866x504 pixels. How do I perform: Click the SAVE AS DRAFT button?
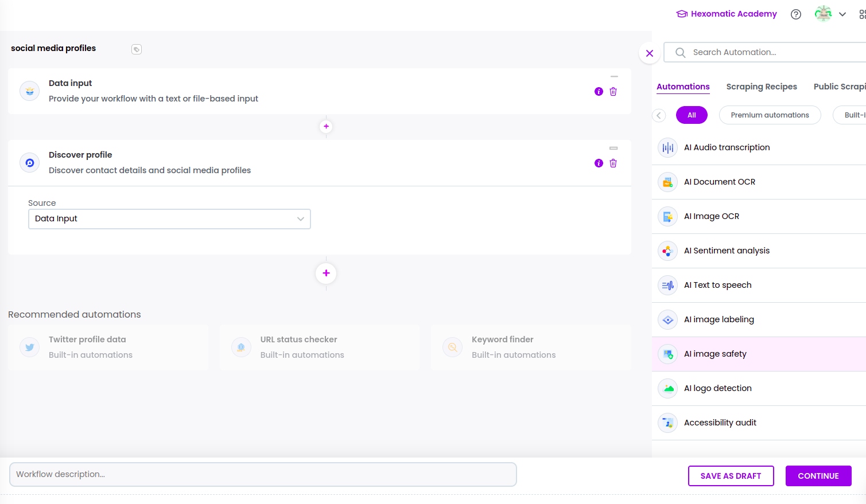click(731, 475)
